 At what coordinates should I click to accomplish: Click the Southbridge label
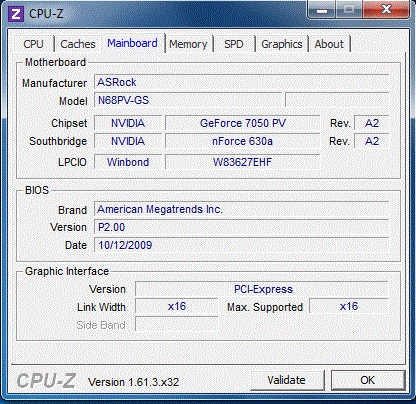tap(58, 141)
